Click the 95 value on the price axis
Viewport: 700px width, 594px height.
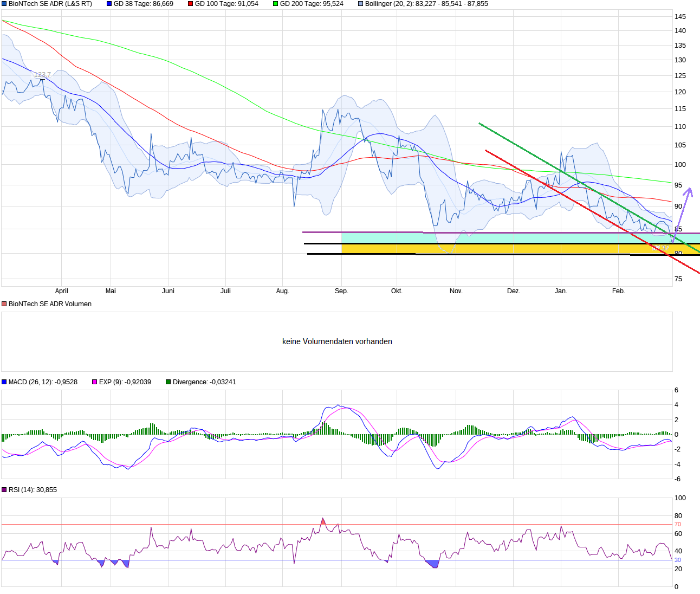click(x=678, y=185)
